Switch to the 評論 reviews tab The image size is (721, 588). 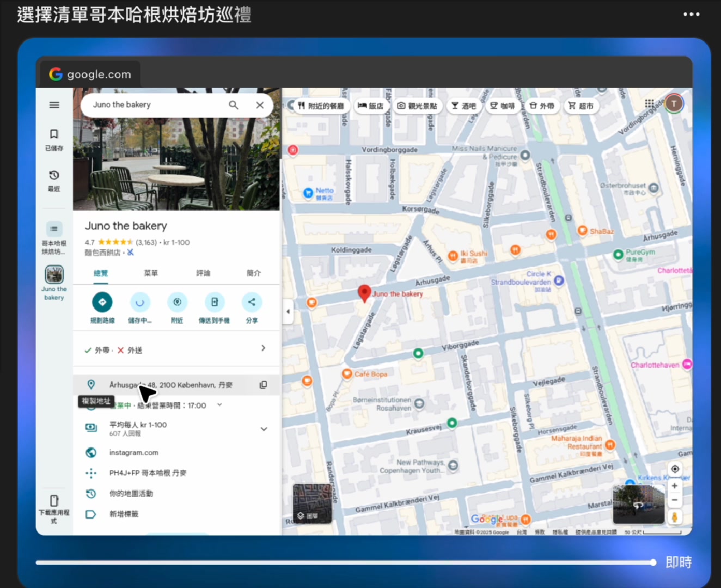[203, 273]
